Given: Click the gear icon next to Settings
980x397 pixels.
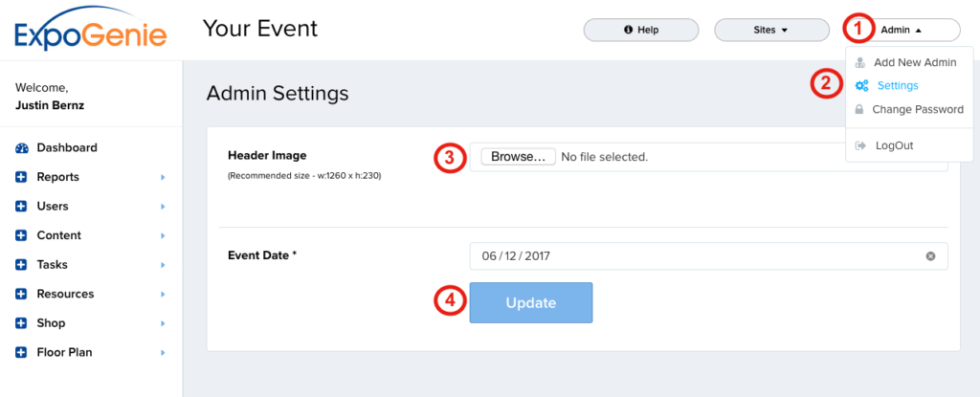Looking at the screenshot, I should pos(861,86).
